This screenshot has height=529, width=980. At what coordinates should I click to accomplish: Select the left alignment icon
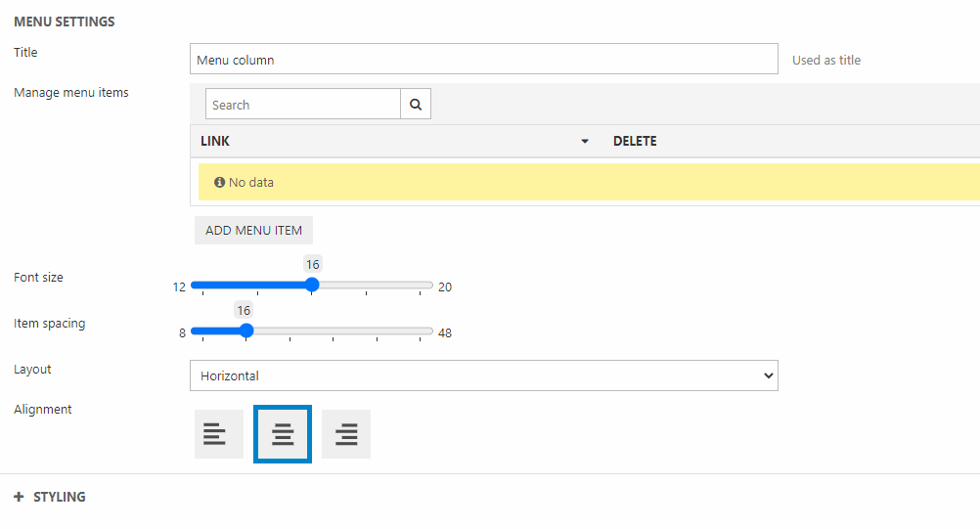click(218, 434)
